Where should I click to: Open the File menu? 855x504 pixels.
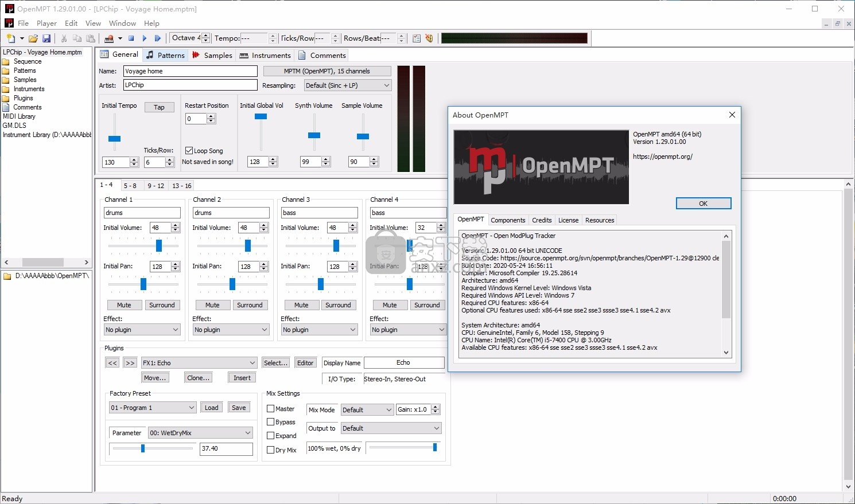click(x=23, y=24)
